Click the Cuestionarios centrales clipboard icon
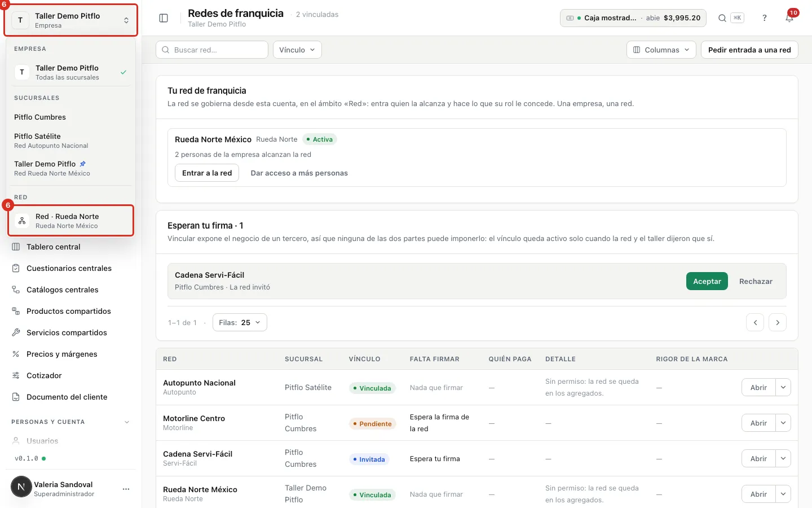This screenshot has width=812, height=508. point(16,268)
